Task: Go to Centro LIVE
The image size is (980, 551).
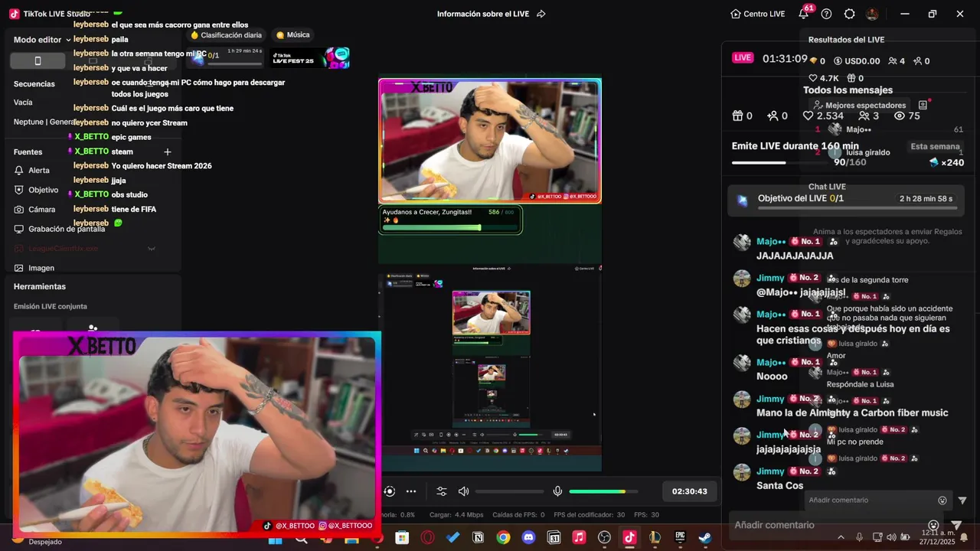Action: (757, 14)
